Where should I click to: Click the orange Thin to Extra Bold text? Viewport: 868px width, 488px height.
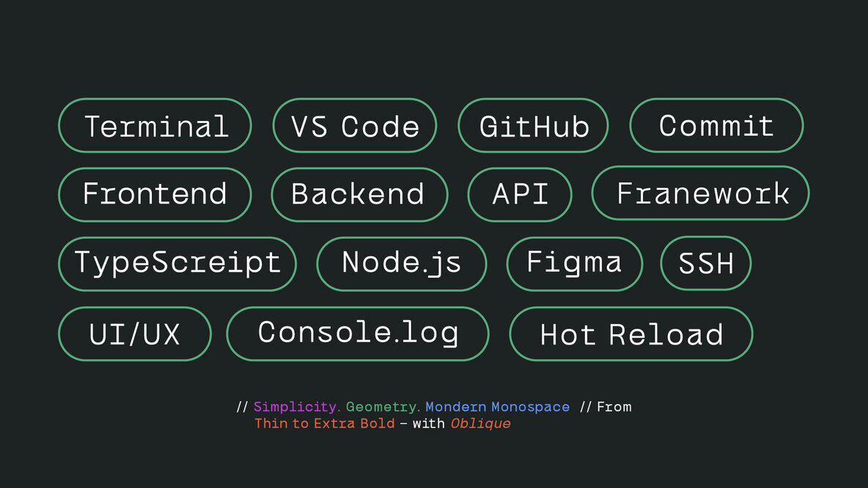point(323,424)
